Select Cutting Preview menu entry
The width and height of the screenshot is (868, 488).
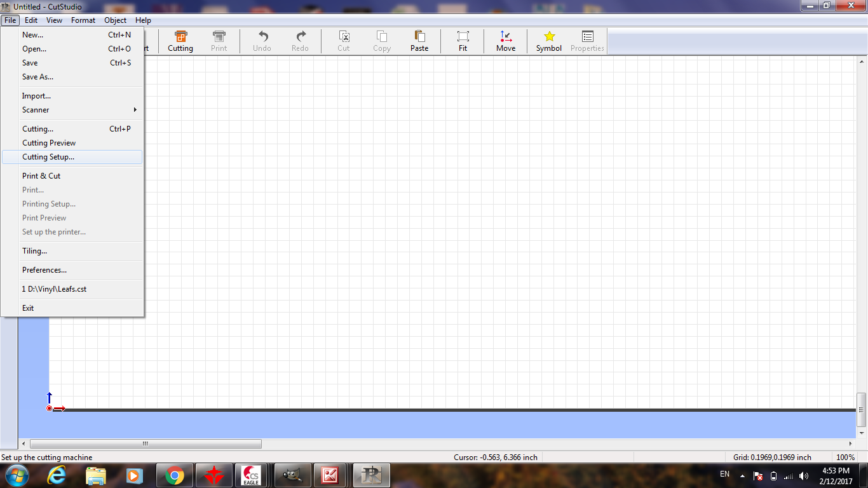pos(72,143)
